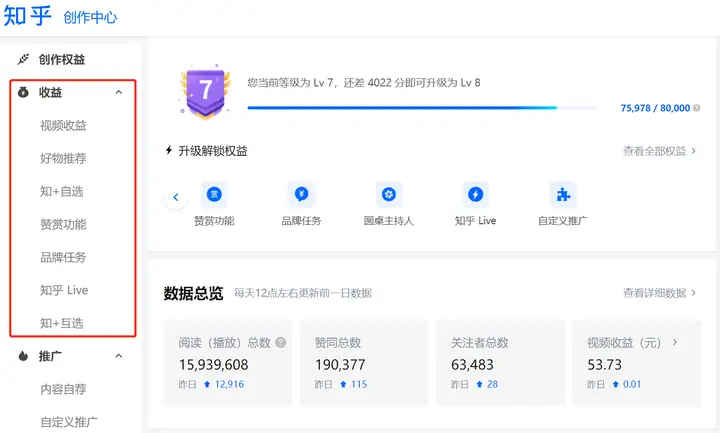
Task: Click the lightning icon beside 升级解锁权益
Action: [x=169, y=150]
